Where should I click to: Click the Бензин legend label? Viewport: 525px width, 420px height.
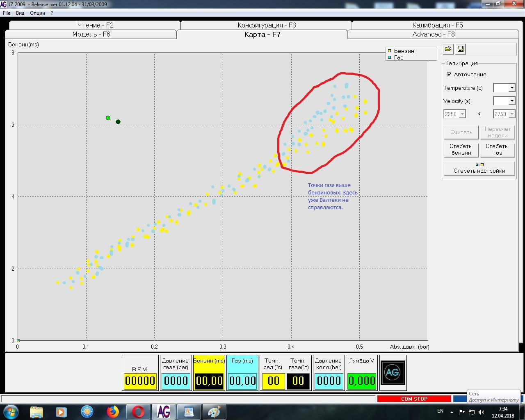point(404,51)
